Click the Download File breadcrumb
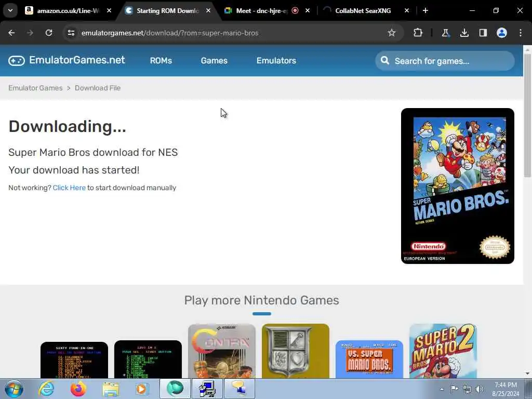Image resolution: width=532 pixels, height=399 pixels. pos(98,88)
